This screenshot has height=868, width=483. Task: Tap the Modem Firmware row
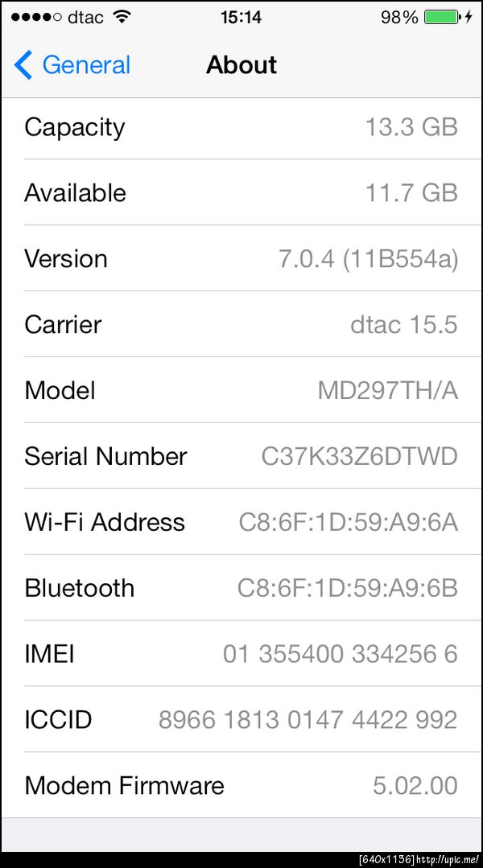coord(242,786)
